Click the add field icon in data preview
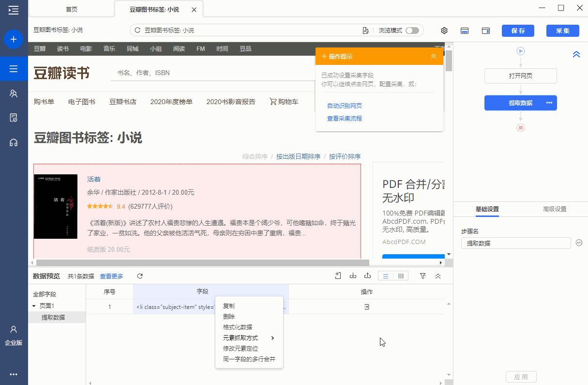 tap(338, 276)
